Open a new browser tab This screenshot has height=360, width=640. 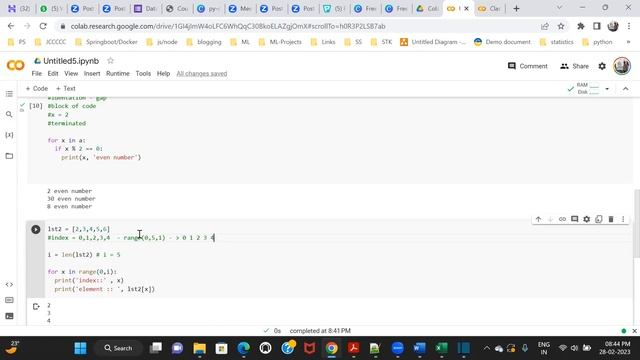click(x=516, y=8)
